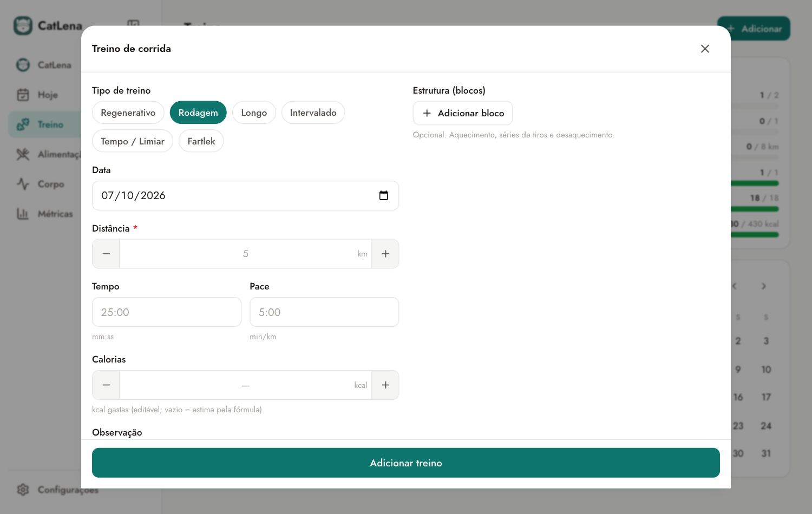Pick the Intervalado workout type
Image resolution: width=812 pixels, height=514 pixels.
313,113
